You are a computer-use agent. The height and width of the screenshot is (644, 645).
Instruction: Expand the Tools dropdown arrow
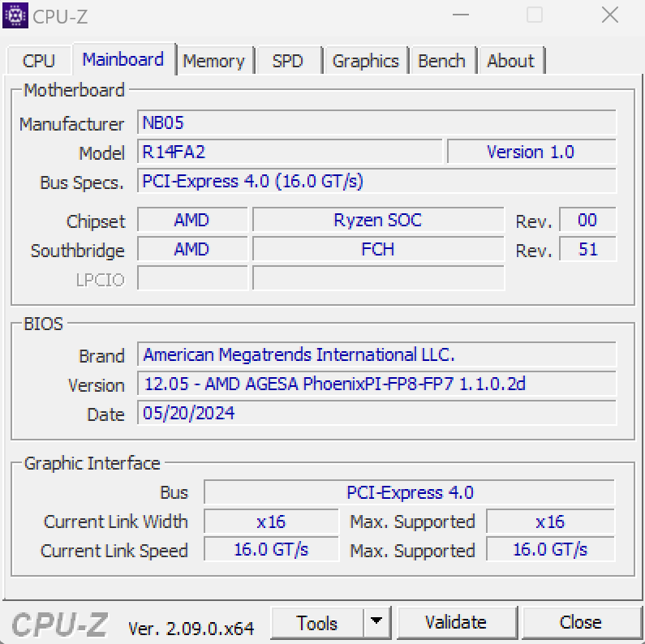click(x=376, y=623)
